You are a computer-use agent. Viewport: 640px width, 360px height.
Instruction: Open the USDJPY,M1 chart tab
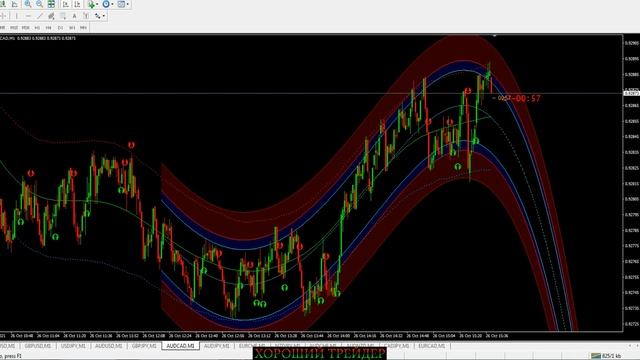tap(73, 346)
